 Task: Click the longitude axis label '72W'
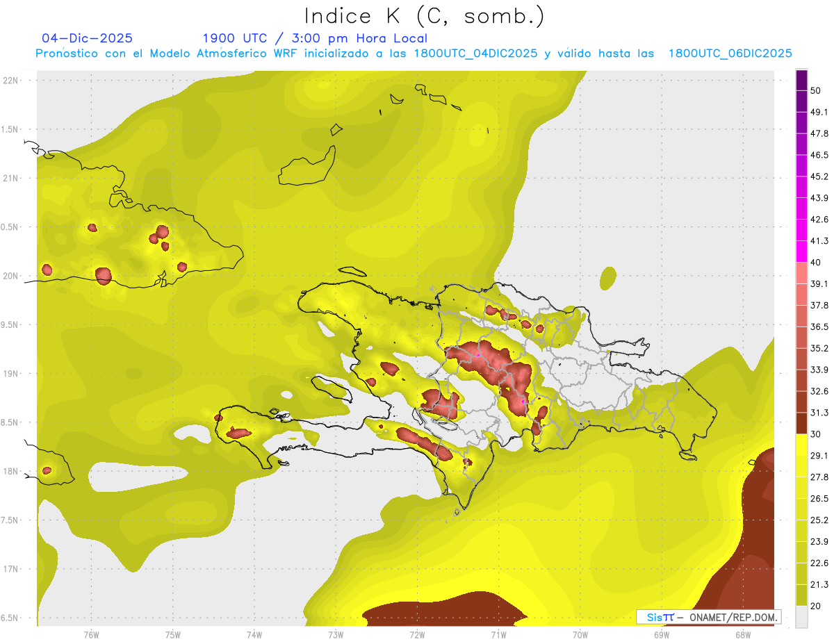click(x=417, y=635)
